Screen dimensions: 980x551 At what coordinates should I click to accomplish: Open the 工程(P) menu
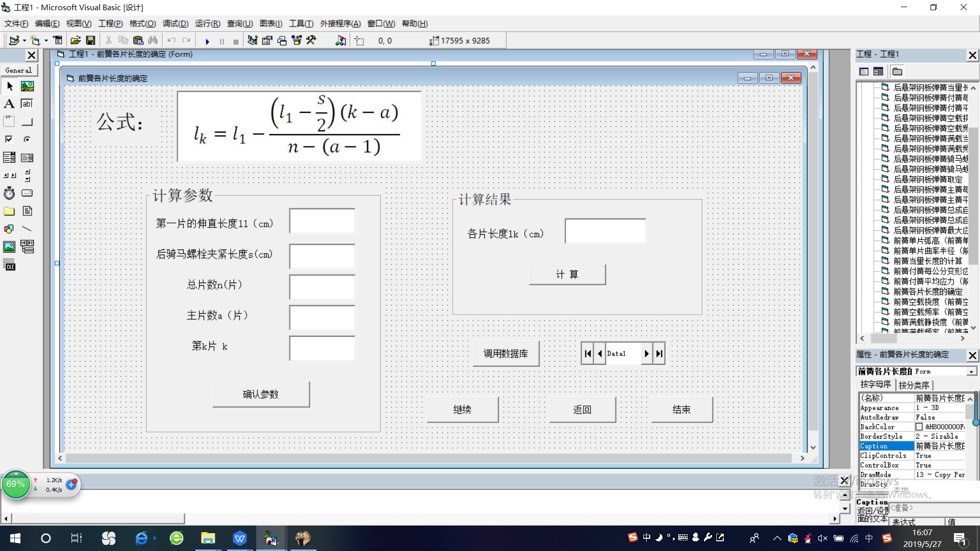[110, 23]
